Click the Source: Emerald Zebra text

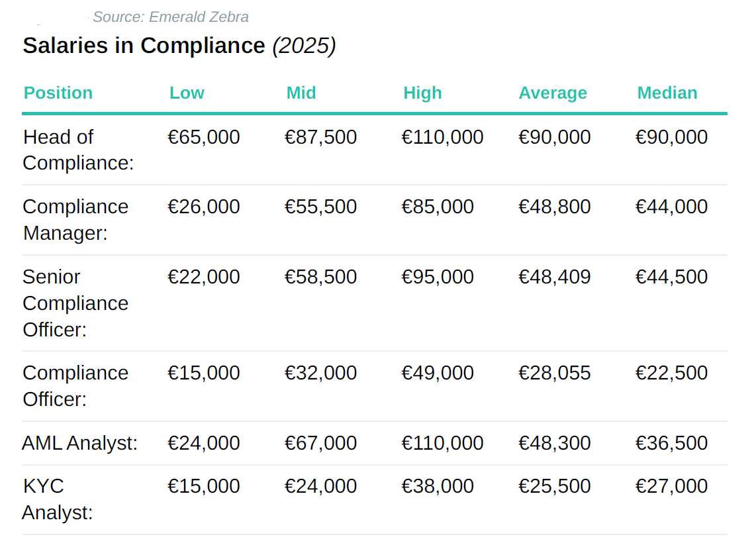[171, 17]
